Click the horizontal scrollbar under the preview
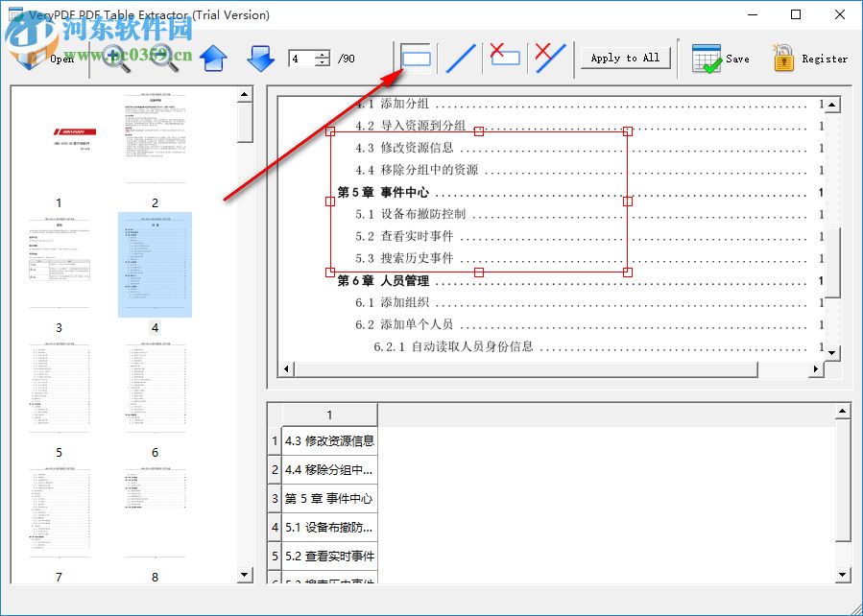Image resolution: width=863 pixels, height=616 pixels. pos(557,368)
